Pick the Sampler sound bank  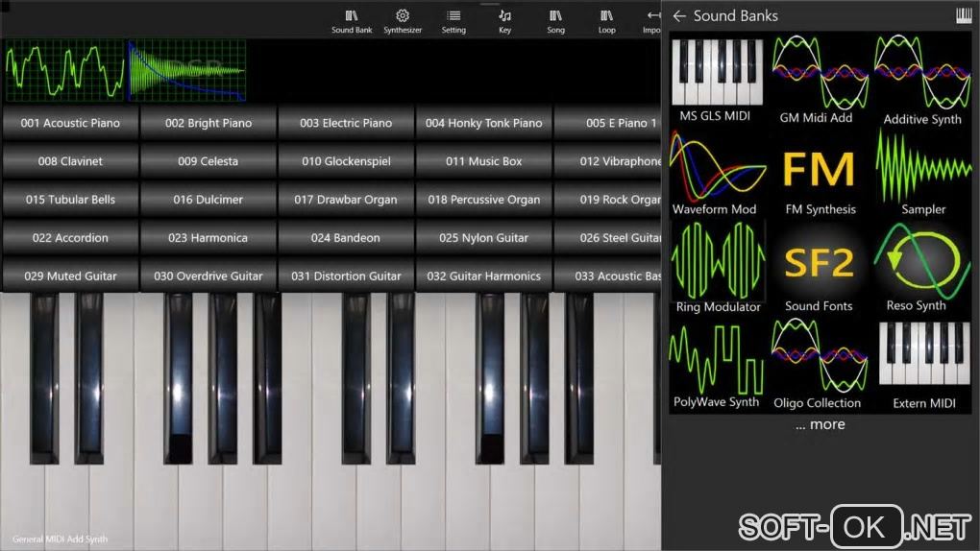[923, 173]
